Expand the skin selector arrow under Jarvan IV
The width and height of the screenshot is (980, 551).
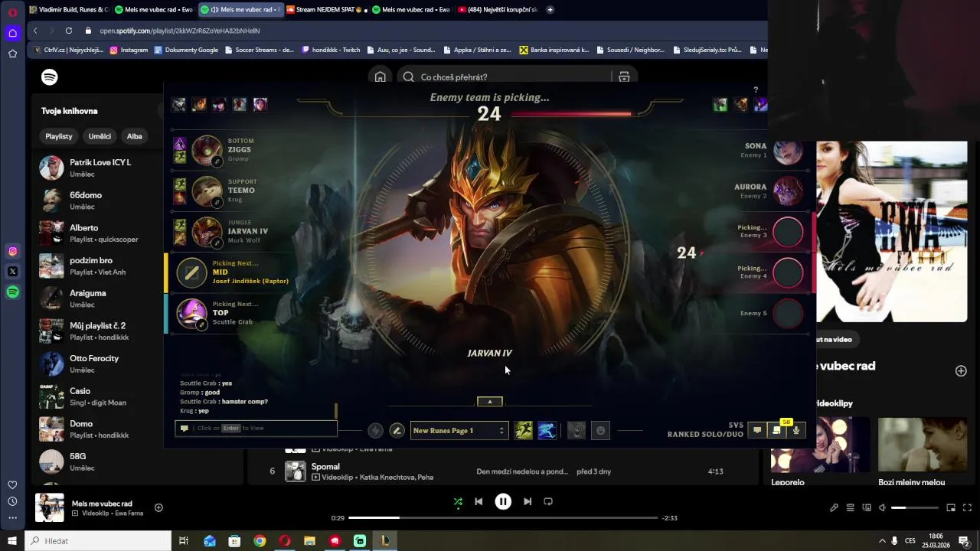[490, 402]
